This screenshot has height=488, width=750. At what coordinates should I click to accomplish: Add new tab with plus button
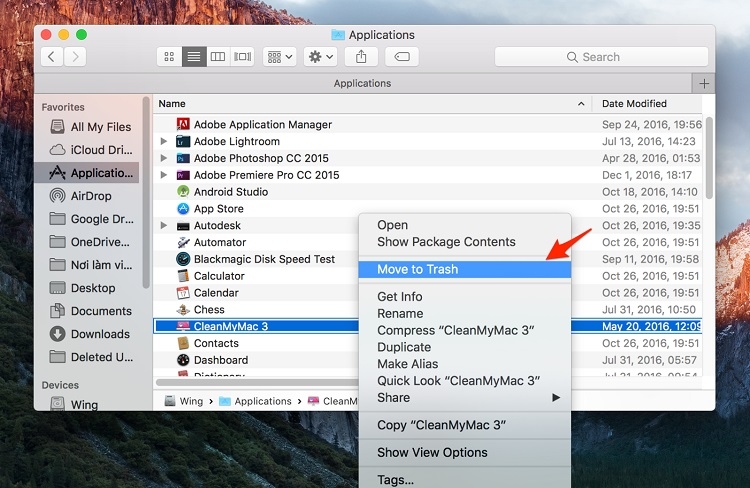point(704,84)
